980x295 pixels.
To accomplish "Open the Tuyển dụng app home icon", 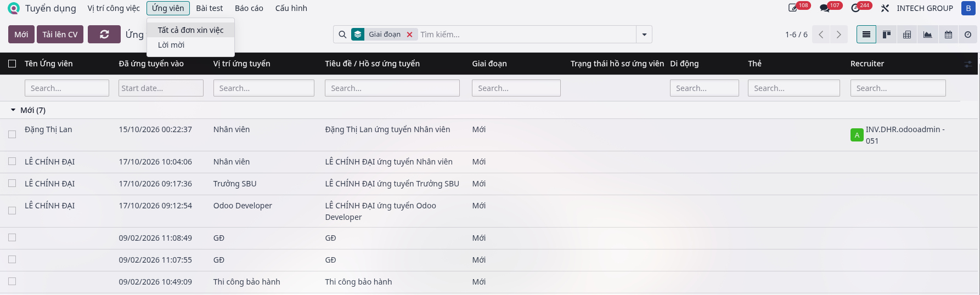I will coord(14,8).
